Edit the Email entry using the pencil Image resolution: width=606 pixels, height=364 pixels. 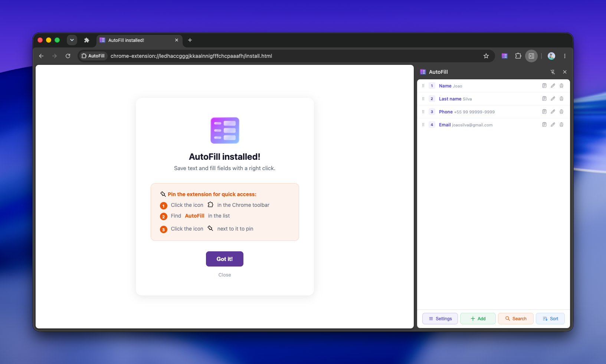pos(553,125)
